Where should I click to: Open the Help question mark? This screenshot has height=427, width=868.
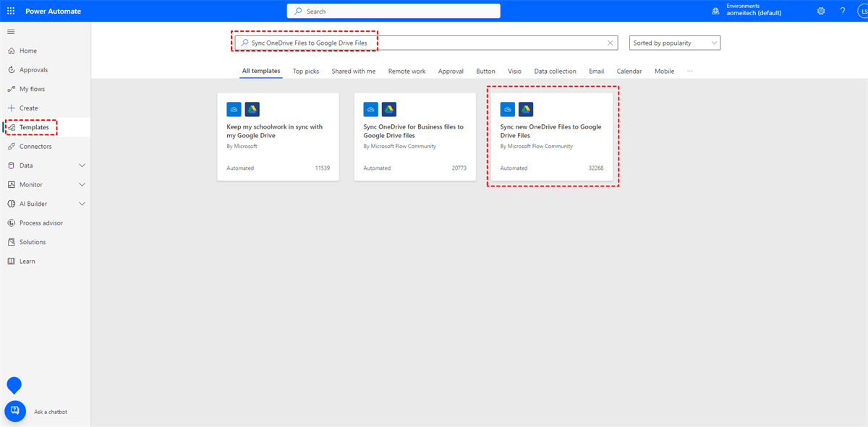[843, 11]
